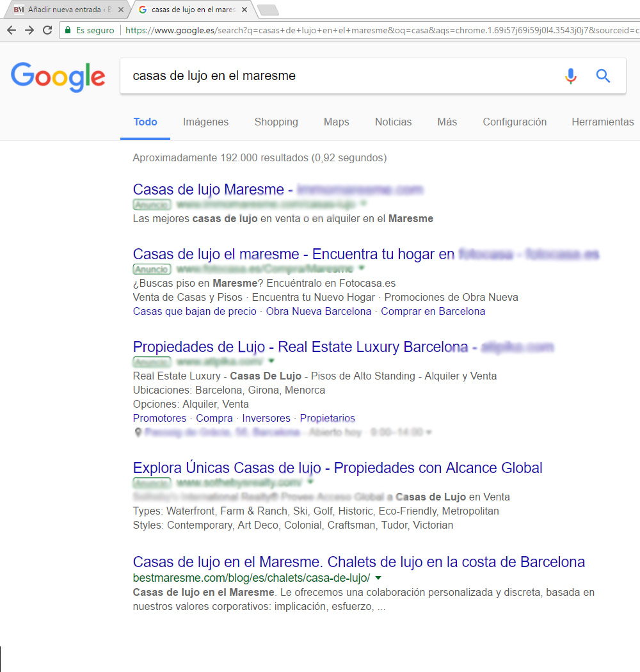
Task: Follow the 'Comprar en Barcelona' sitelink
Action: pyautogui.click(x=433, y=311)
